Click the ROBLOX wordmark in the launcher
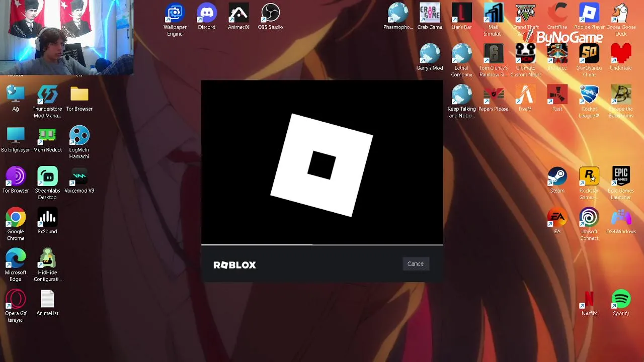The width and height of the screenshot is (644, 362). pyautogui.click(x=234, y=265)
